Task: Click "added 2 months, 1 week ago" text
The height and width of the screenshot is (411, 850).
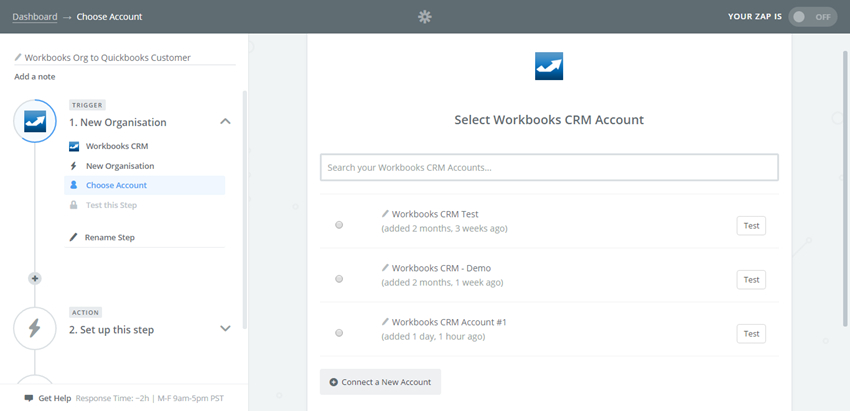Action: (x=442, y=282)
